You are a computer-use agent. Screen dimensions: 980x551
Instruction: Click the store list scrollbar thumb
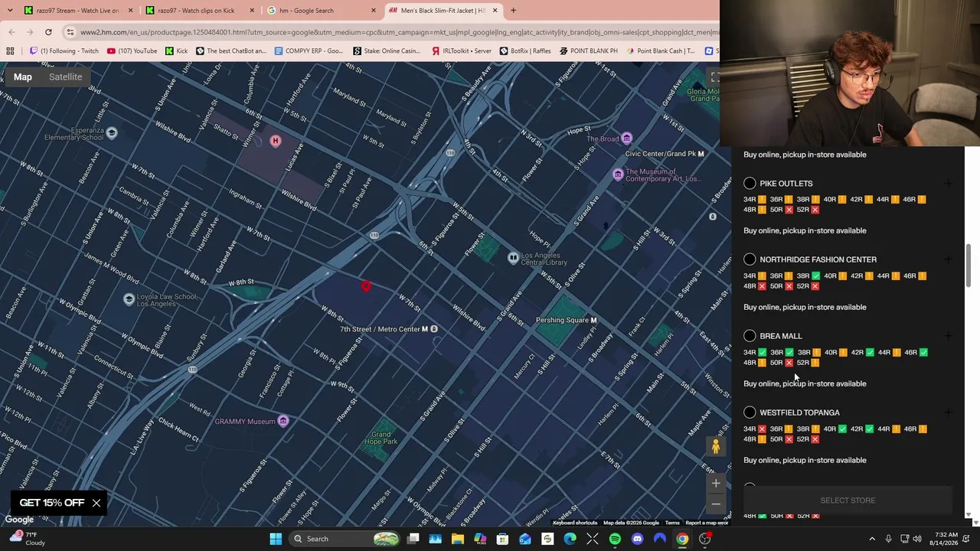click(x=969, y=266)
